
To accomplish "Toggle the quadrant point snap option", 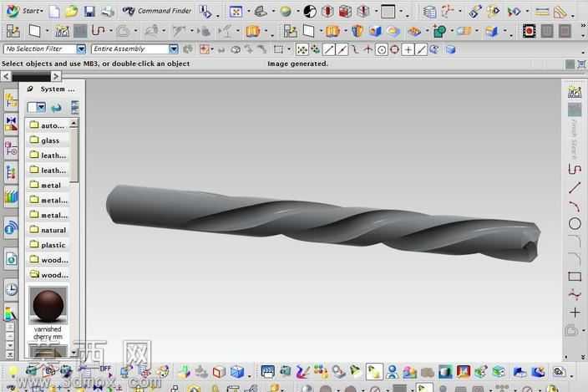I will [x=394, y=49].
